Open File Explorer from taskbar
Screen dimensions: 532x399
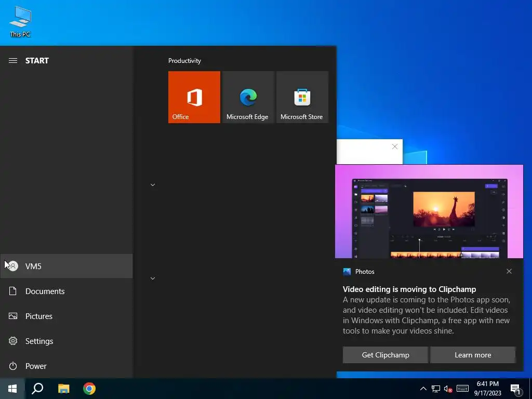point(63,389)
